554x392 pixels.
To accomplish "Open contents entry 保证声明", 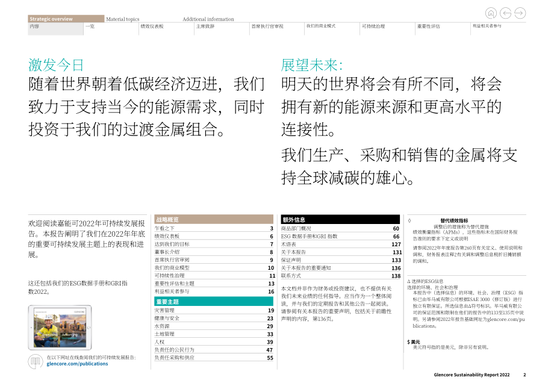I will pyautogui.click(x=340, y=260).
